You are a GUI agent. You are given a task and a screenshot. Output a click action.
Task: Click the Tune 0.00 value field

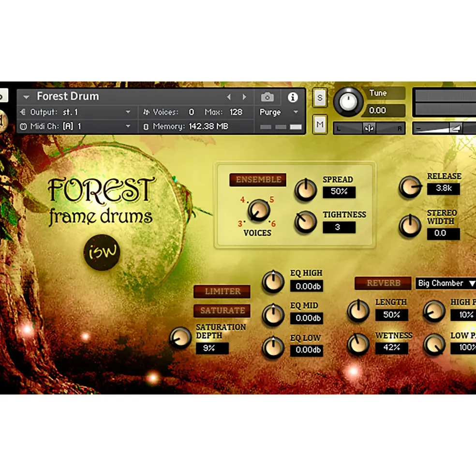click(x=384, y=110)
